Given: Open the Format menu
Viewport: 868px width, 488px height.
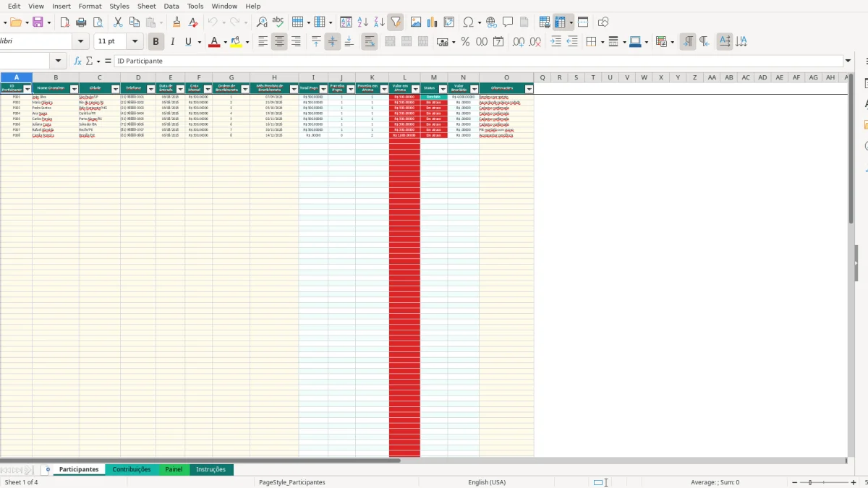Looking at the screenshot, I should (90, 6).
